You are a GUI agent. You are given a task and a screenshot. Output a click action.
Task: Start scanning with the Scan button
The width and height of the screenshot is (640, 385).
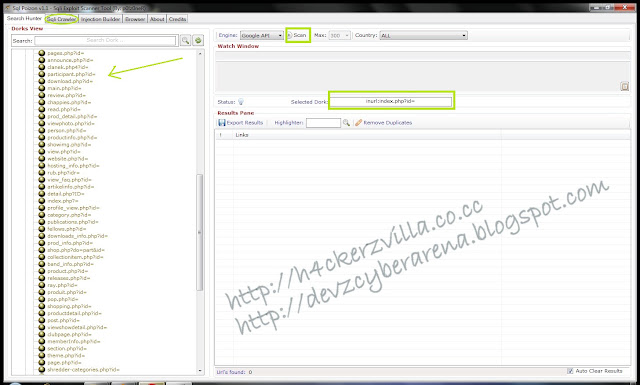point(297,35)
